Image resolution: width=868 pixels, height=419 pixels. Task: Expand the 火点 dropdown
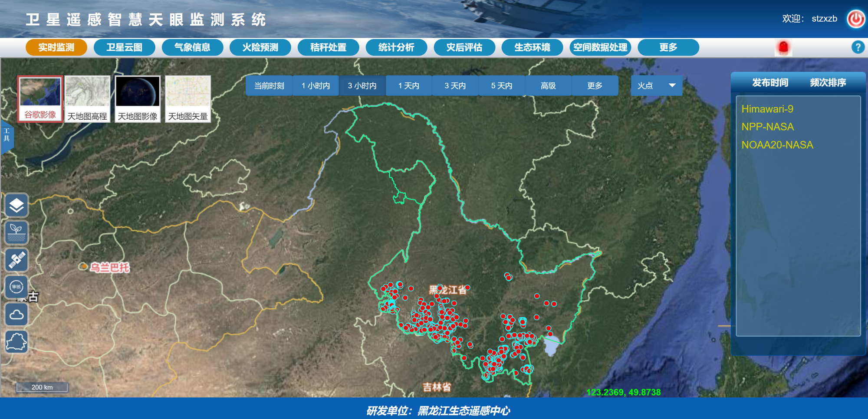tap(656, 86)
